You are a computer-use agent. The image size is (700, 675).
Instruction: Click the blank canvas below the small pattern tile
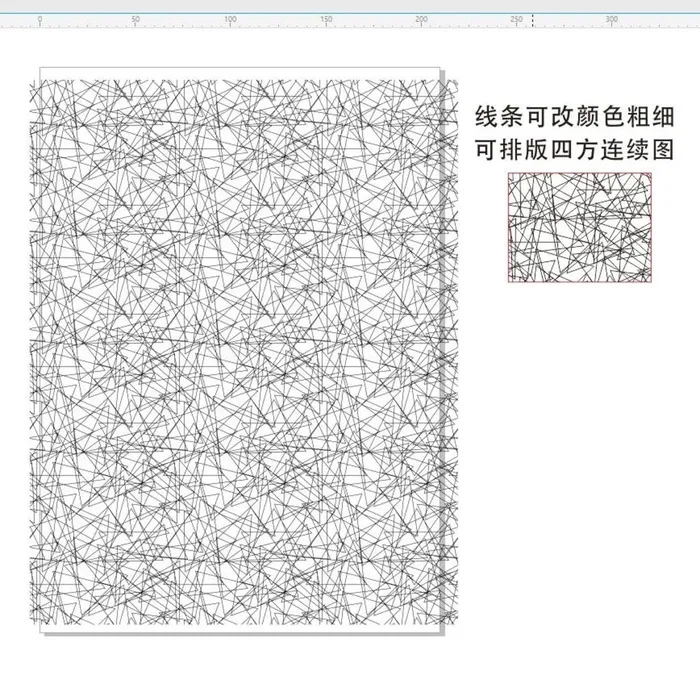[579, 400]
